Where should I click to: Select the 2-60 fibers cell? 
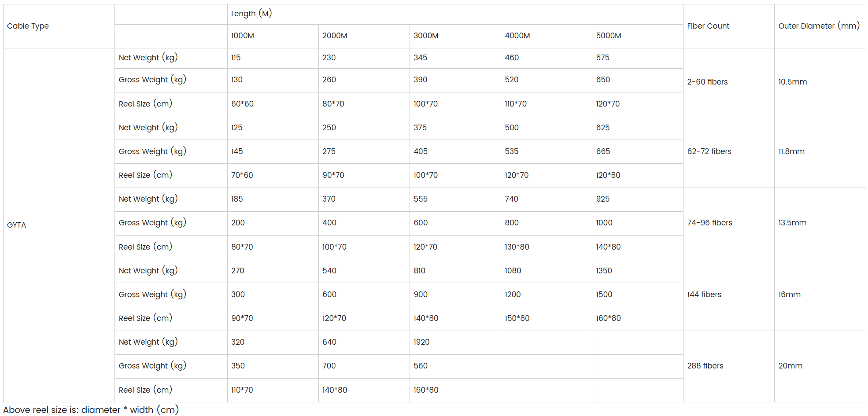pyautogui.click(x=728, y=82)
